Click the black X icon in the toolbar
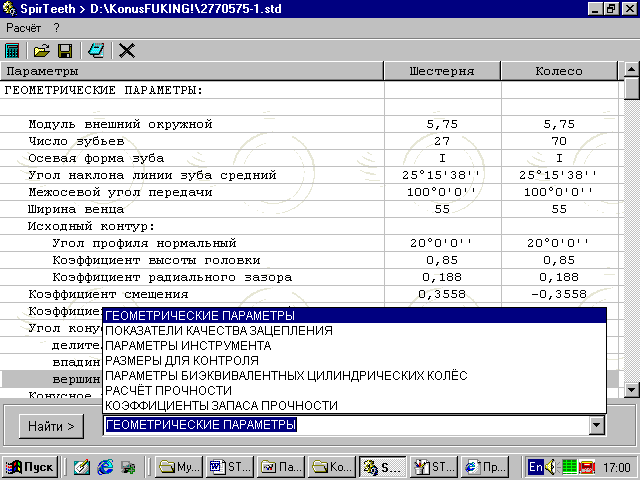 click(127, 50)
